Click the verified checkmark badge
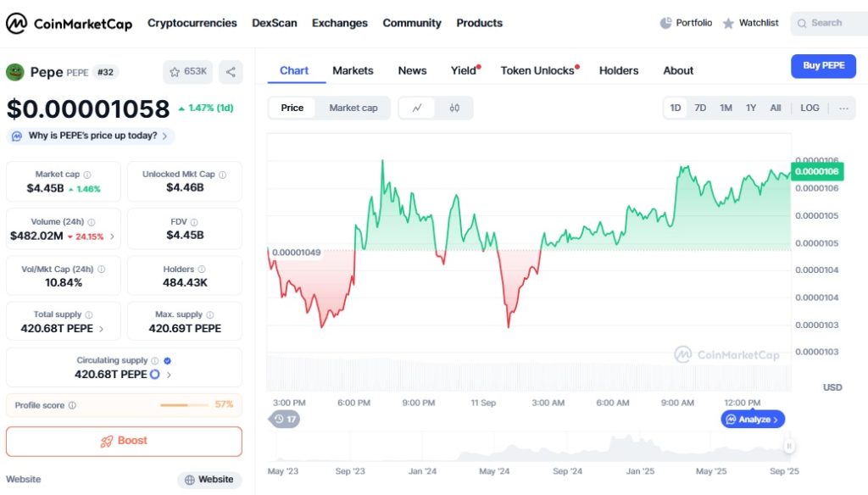 pos(167,360)
